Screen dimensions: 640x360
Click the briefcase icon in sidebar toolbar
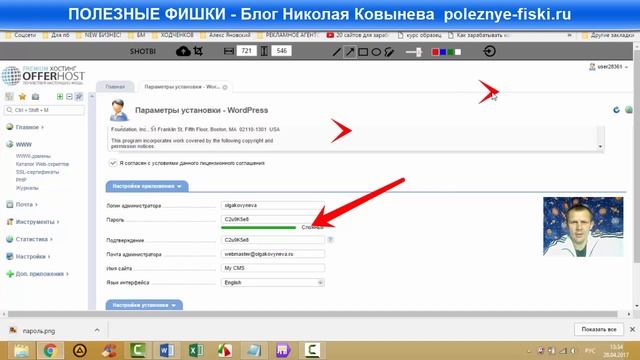click(x=36, y=96)
